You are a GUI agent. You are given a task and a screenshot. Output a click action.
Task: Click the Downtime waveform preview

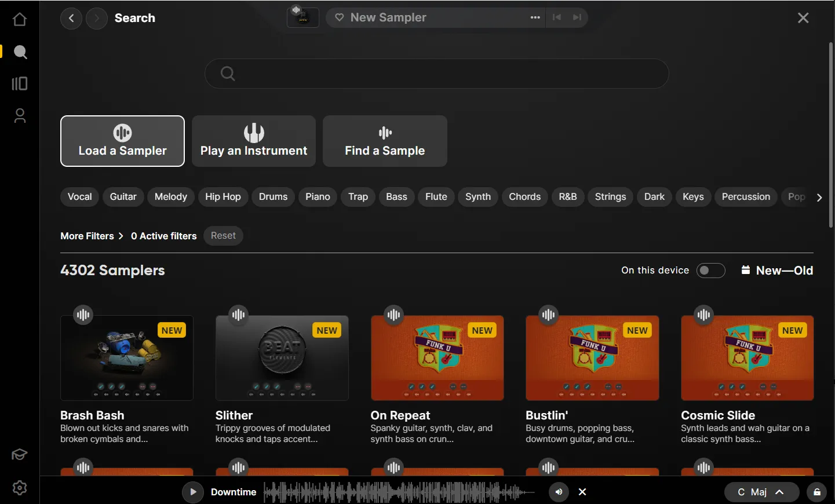click(399, 492)
